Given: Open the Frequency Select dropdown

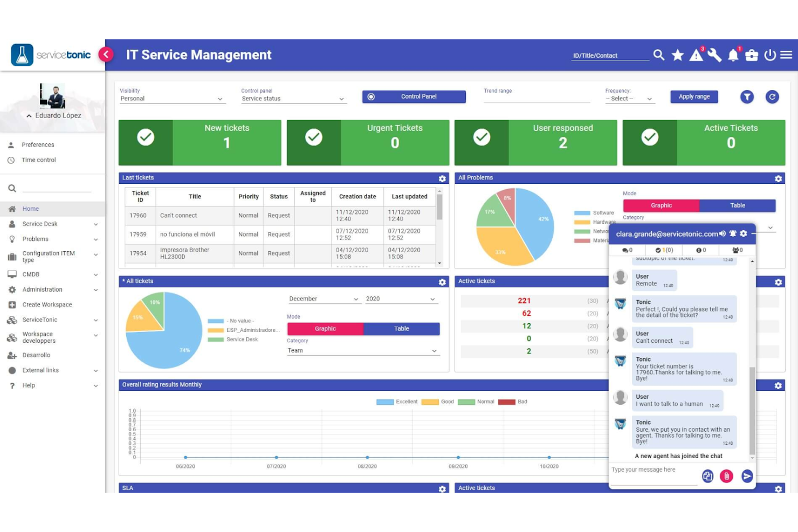Looking at the screenshot, I should click(x=629, y=98).
